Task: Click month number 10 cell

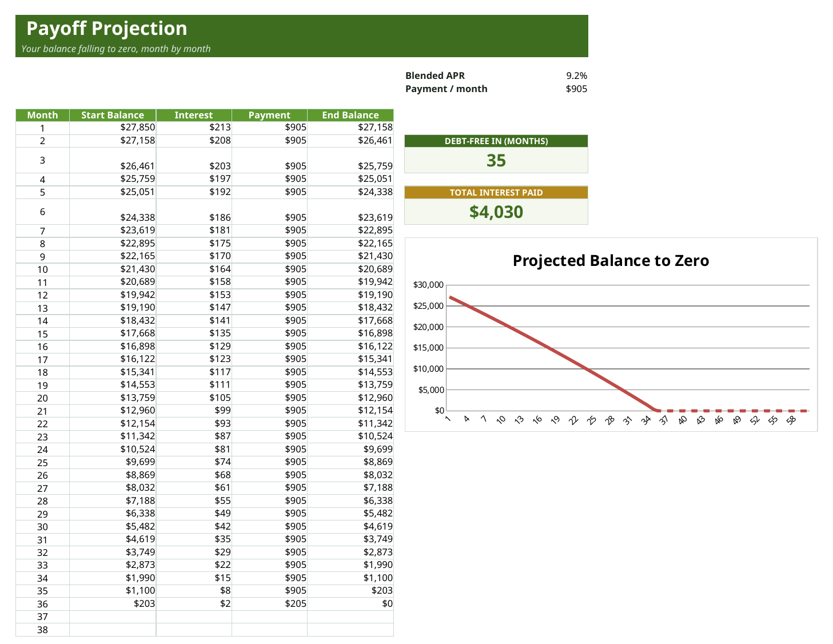Action: point(42,269)
